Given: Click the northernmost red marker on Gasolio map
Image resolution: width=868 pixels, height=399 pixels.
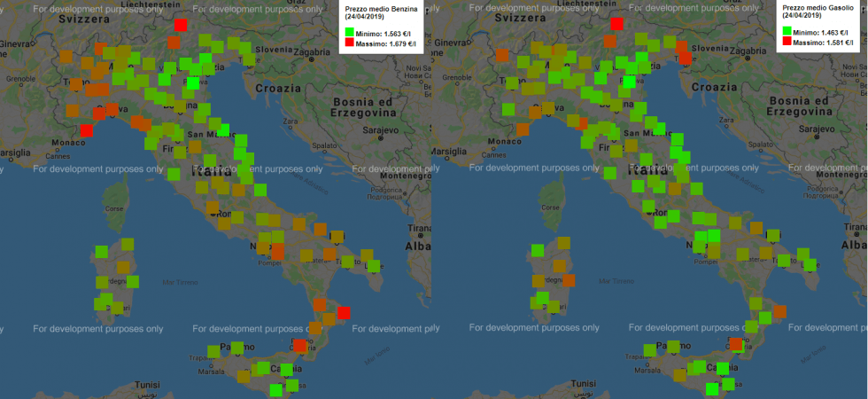Looking at the screenshot, I should coord(616,23).
